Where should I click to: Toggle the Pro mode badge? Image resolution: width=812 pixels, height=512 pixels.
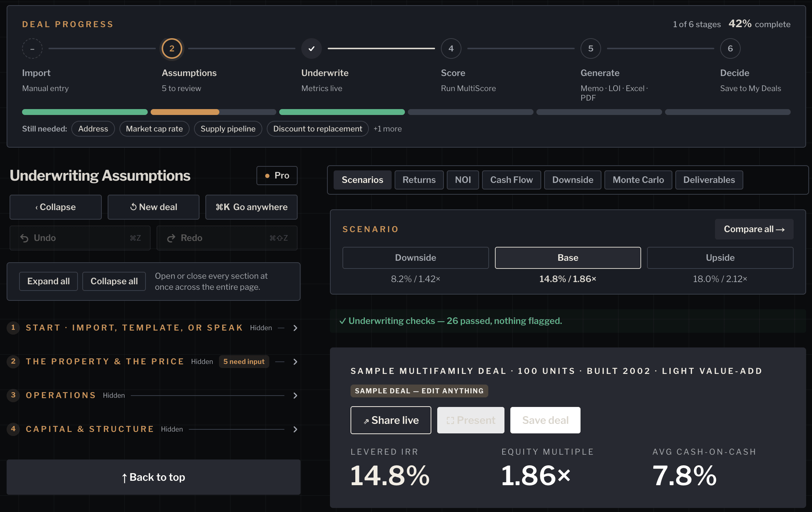click(x=277, y=176)
